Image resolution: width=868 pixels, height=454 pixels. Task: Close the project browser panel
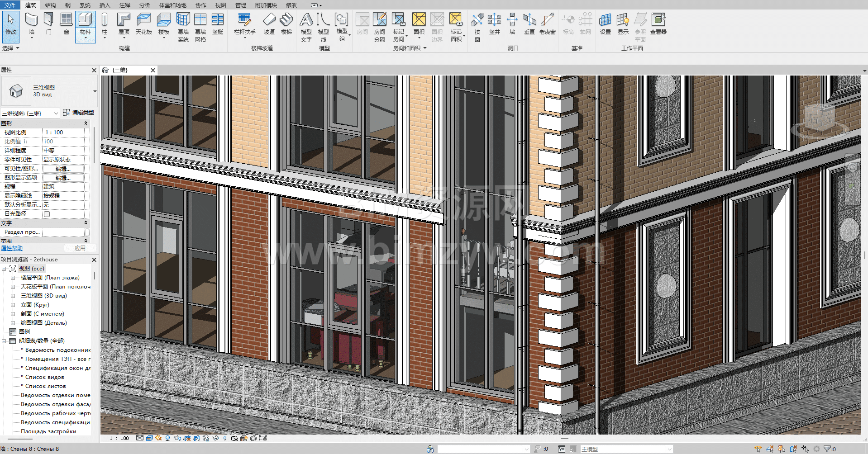(94, 260)
